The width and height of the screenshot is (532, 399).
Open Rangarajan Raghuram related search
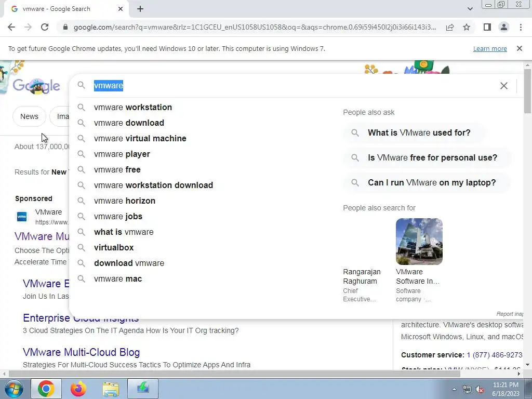(362, 276)
